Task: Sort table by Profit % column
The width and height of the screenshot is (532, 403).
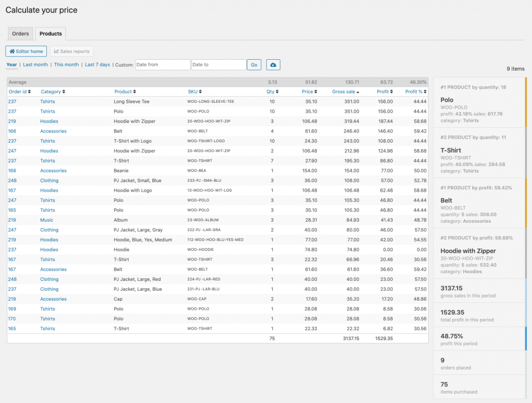Action: tap(414, 91)
